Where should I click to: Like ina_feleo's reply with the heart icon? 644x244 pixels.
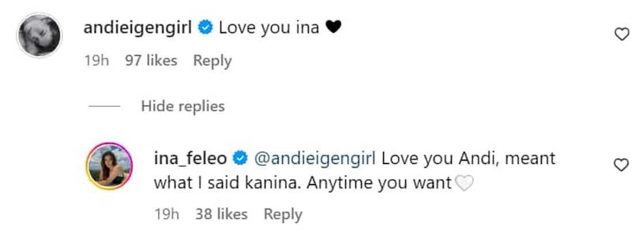[x=622, y=165]
